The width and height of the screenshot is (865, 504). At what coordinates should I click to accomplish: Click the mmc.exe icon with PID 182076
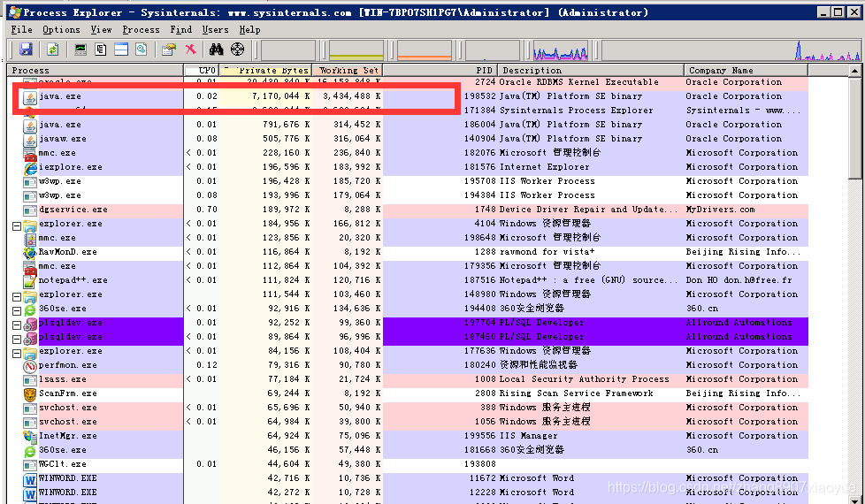(x=30, y=154)
